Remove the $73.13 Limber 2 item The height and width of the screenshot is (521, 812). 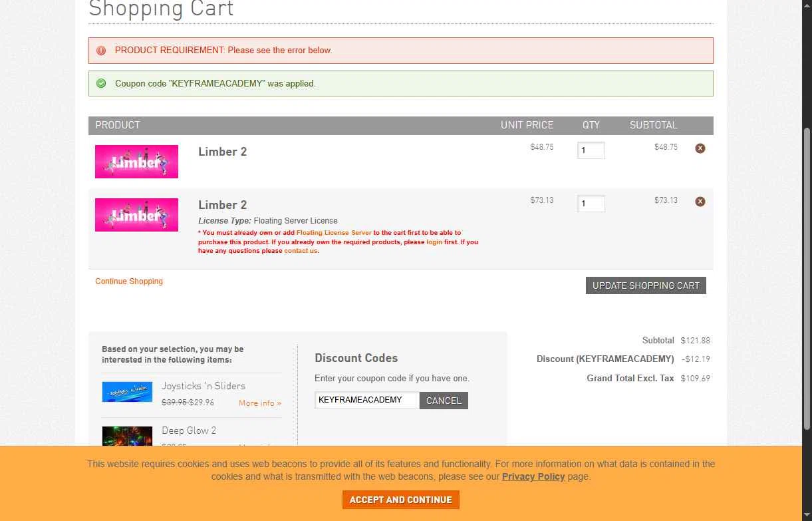click(700, 202)
